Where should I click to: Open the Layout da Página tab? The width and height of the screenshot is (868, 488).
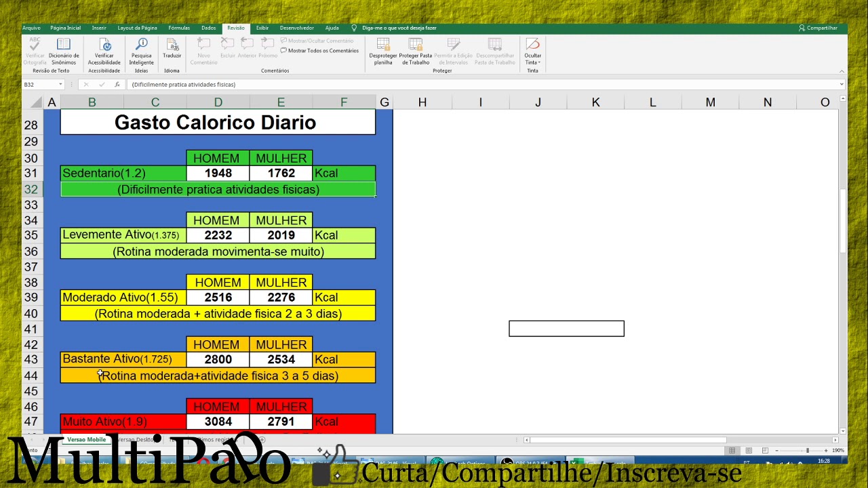coord(137,28)
